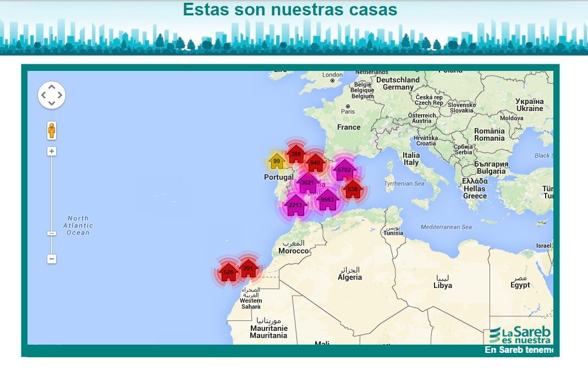Select the magenta house marker labeled 2213
The width and height of the screenshot is (588, 371).
(x=295, y=206)
